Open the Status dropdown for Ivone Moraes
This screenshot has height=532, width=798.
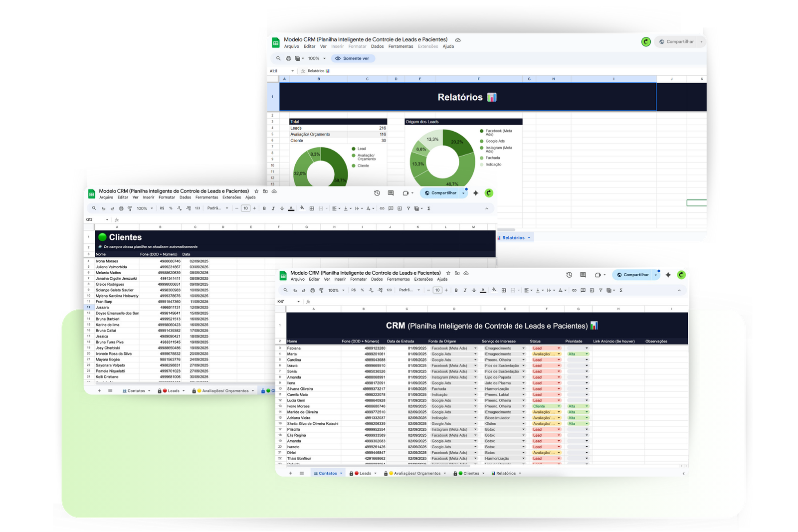coord(559,406)
